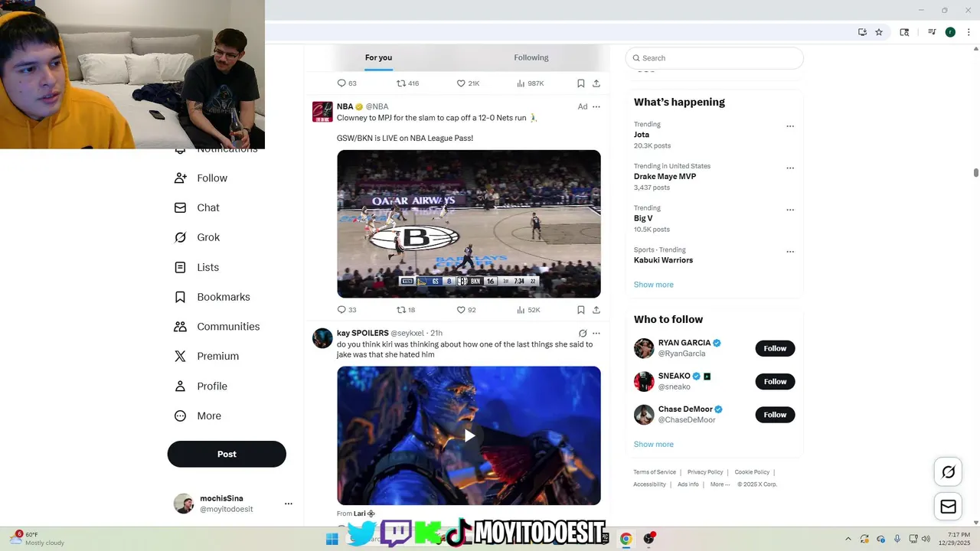This screenshot has height=551, width=980.
Task: Open the three-dot menu on kay SPOILERS post
Action: [596, 334]
